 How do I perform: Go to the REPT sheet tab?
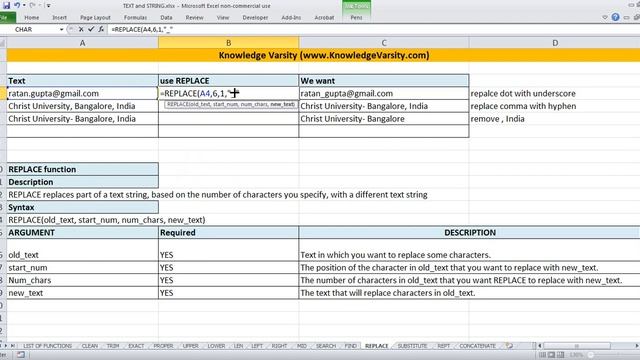(x=444, y=346)
